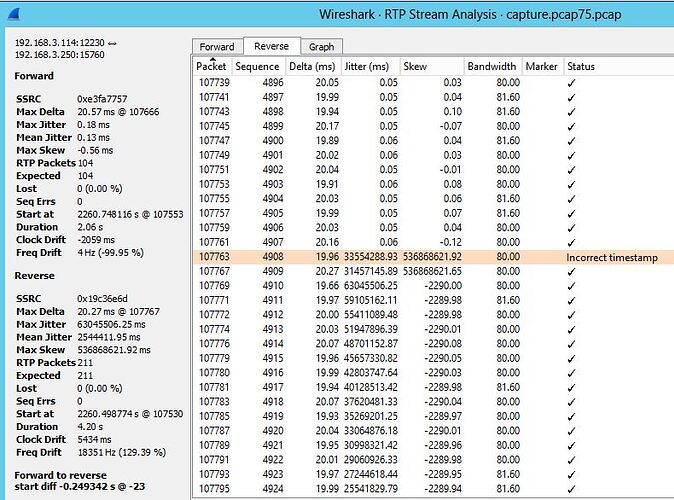This screenshot has width=674, height=500.
Task: Click the Forward to reverse start diff text
Action: tap(79, 481)
